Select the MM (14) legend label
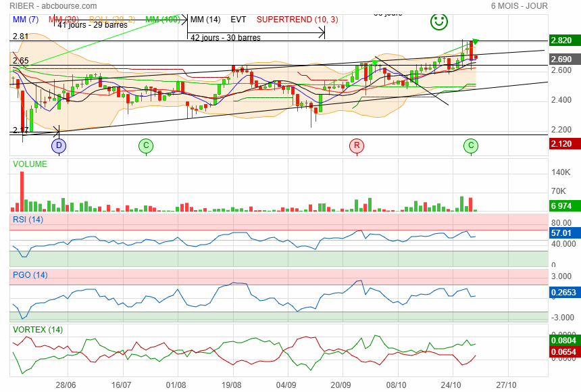 pyautogui.click(x=205, y=20)
